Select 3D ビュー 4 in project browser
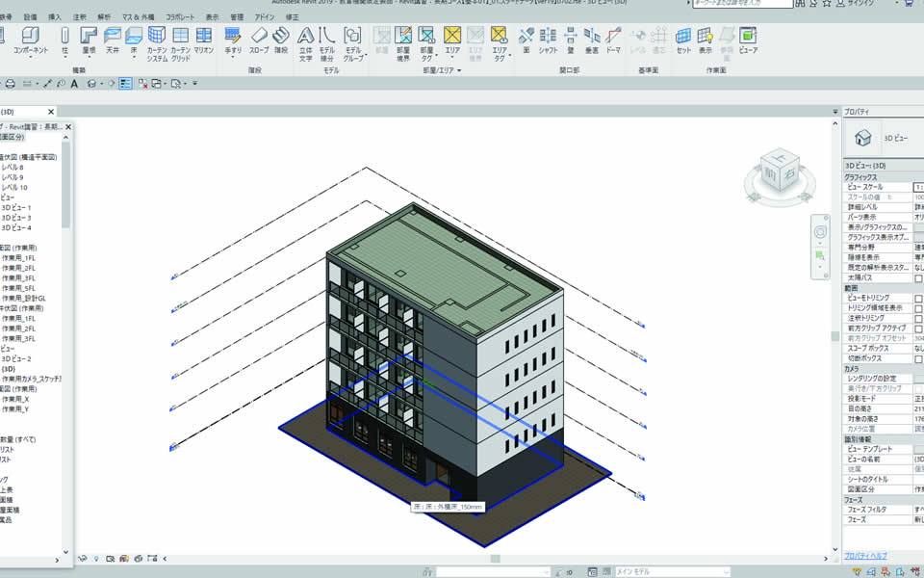This screenshot has height=578, width=924. pyautogui.click(x=16, y=227)
